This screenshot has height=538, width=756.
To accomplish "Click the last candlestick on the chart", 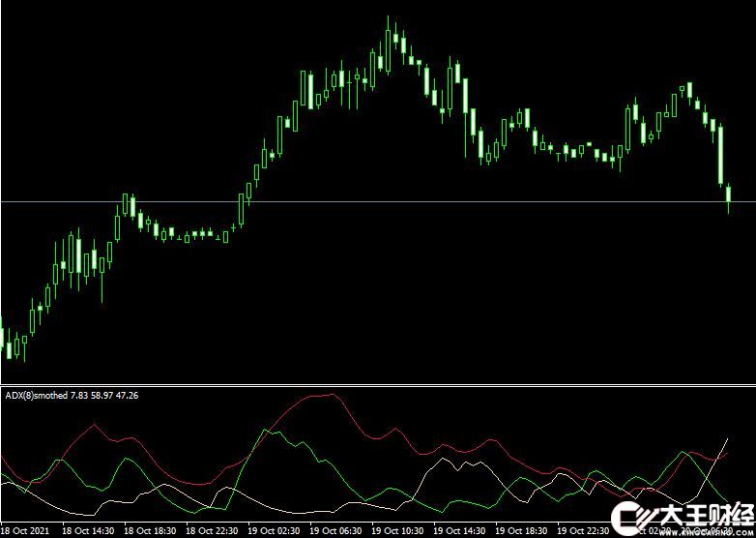I will pyautogui.click(x=729, y=194).
